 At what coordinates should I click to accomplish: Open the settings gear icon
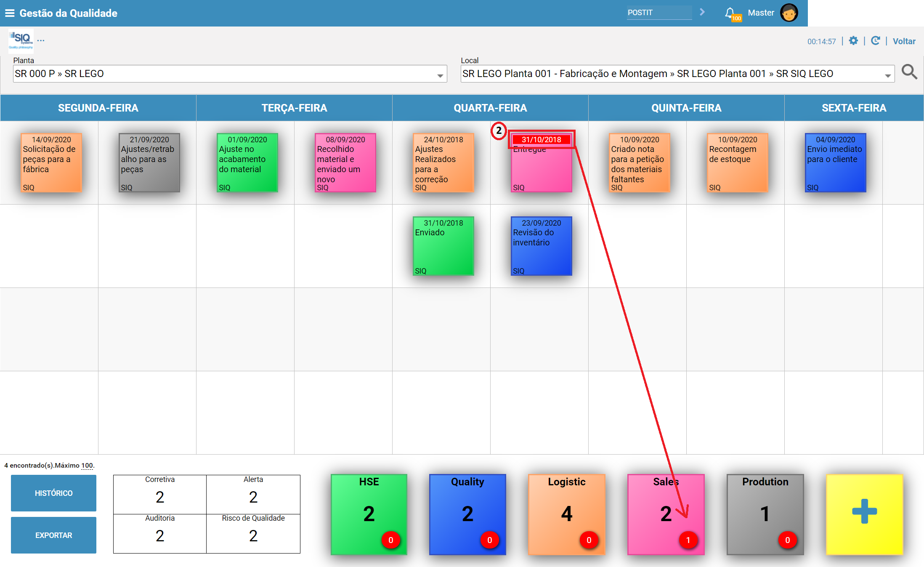tap(853, 41)
